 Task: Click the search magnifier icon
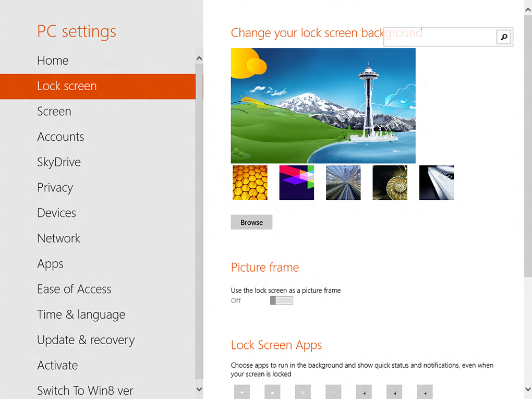tap(504, 37)
